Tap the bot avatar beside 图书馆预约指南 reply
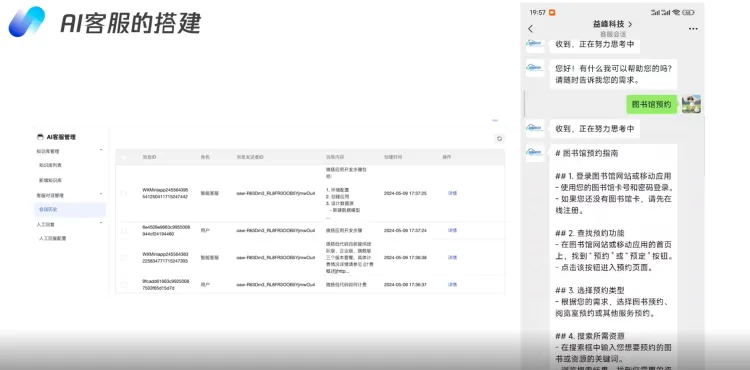 coord(535,152)
